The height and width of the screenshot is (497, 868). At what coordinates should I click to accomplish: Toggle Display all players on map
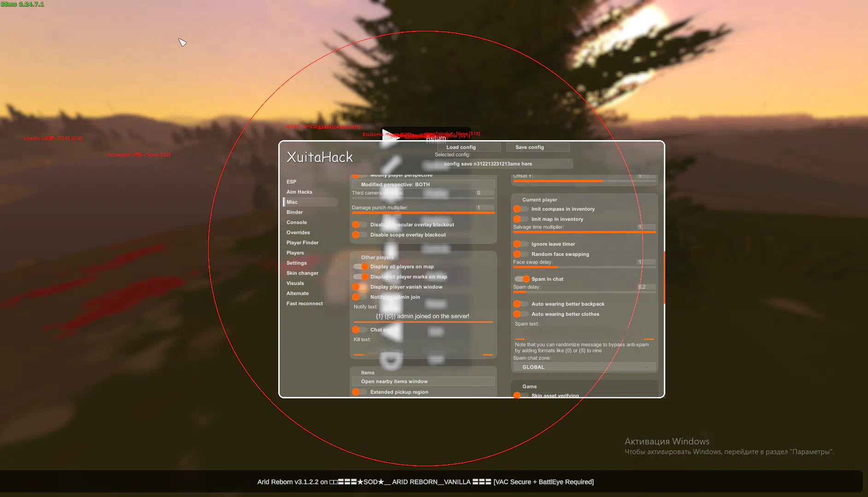point(361,266)
